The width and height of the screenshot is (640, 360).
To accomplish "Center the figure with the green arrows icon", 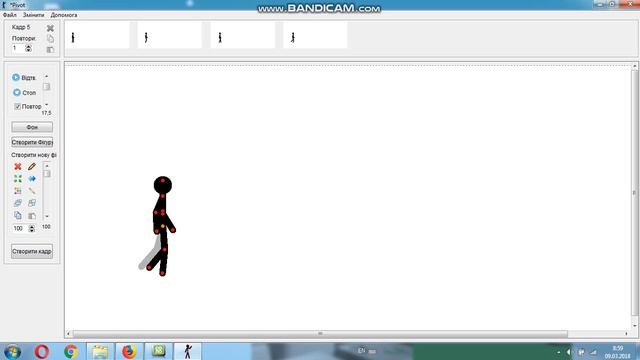I will (18, 179).
